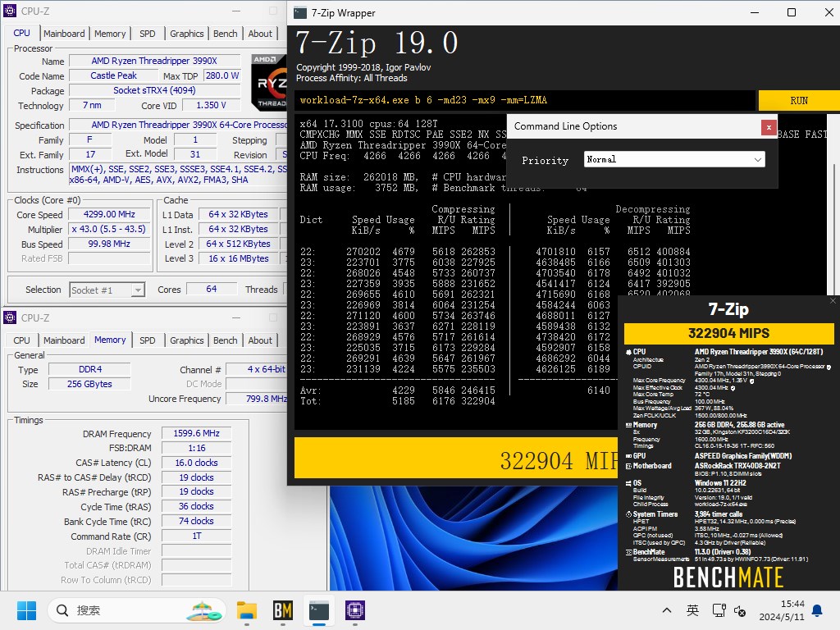Click the AMD Ryzen Threadripper logo in CPU-Z

pos(269,81)
